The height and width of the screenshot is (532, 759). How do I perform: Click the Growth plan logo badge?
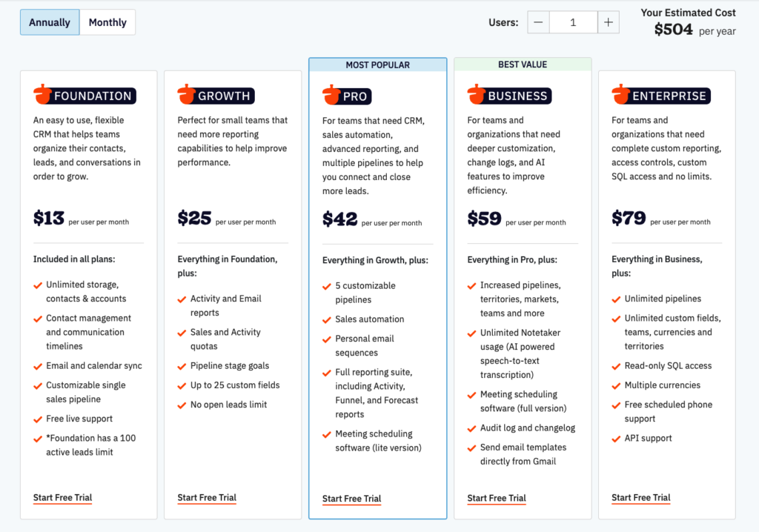216,96
